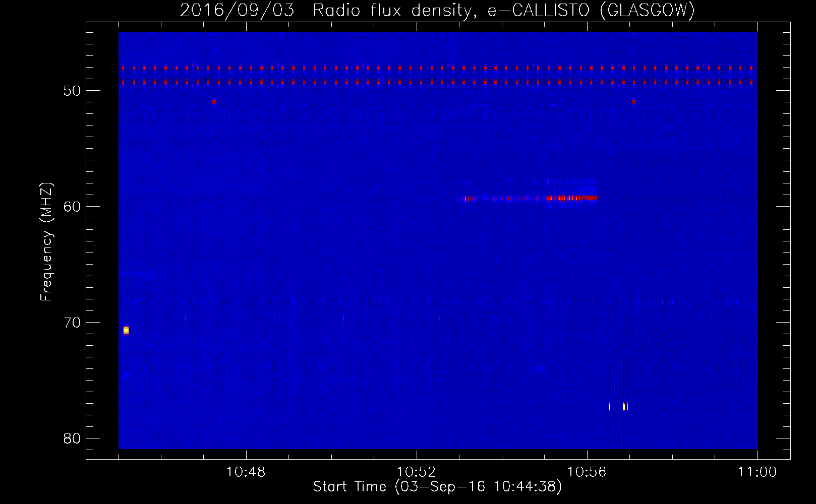The image size is (816, 504).
Task: Click the bright red burst near 60 MHz
Action: pyautogui.click(x=571, y=198)
